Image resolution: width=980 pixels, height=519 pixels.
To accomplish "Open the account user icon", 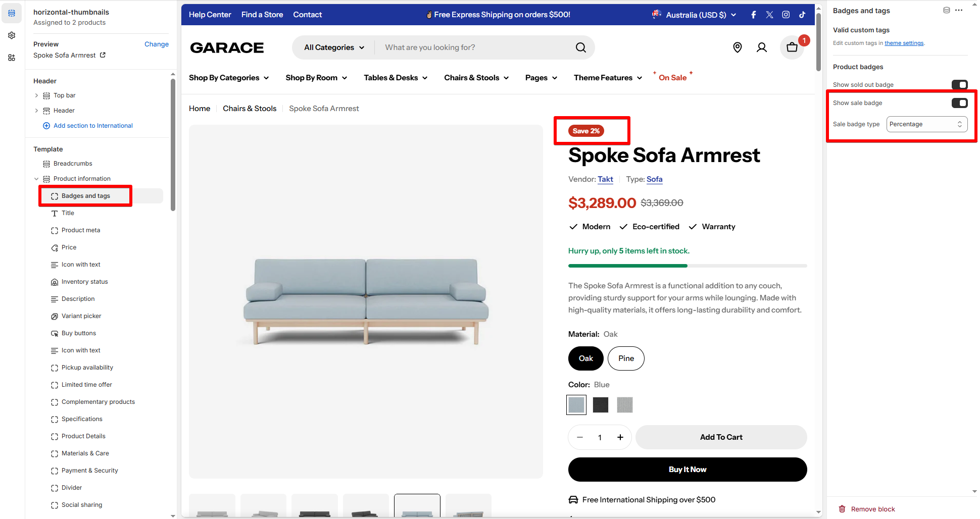I will point(762,47).
